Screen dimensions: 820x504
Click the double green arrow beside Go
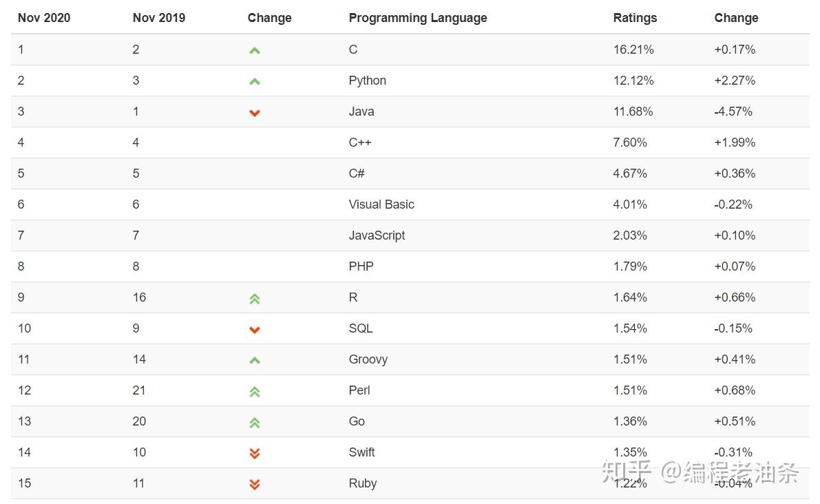(254, 422)
